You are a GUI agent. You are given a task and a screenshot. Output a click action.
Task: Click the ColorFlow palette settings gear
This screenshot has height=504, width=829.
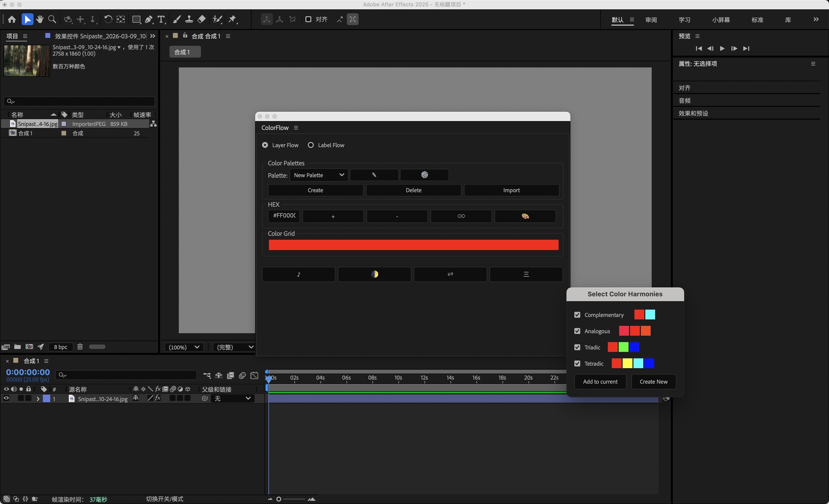click(424, 175)
